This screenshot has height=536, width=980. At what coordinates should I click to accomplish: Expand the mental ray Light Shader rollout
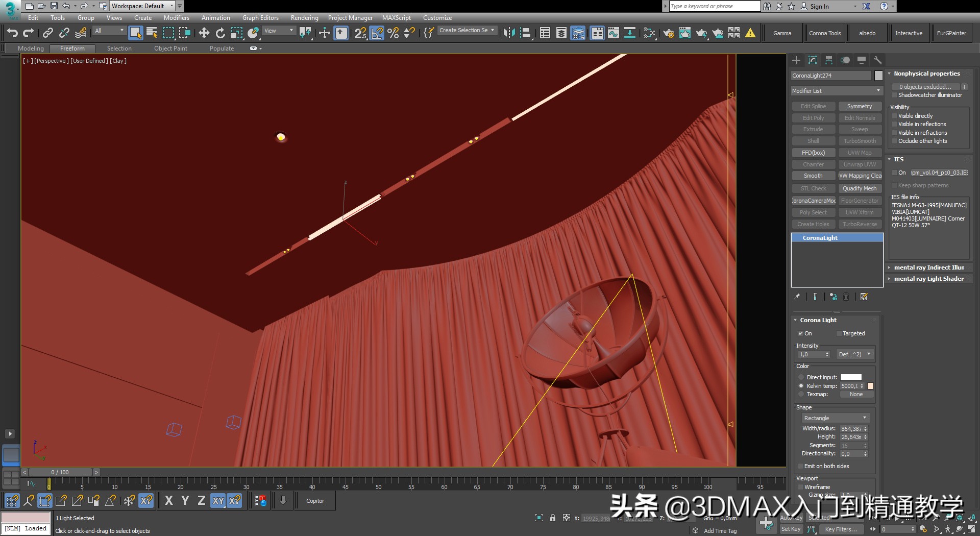click(928, 279)
